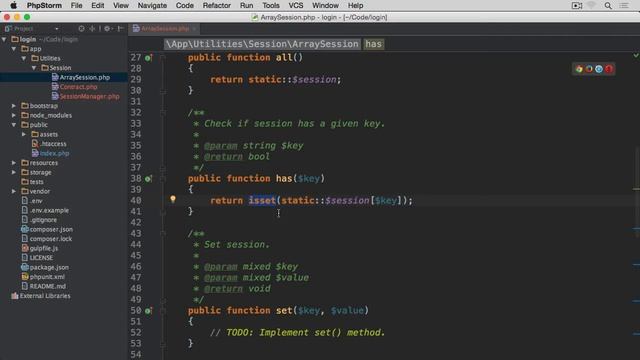Screen dimensions: 640x360
Task: Select ArraySession.php in project tree
Action: [x=84, y=77]
